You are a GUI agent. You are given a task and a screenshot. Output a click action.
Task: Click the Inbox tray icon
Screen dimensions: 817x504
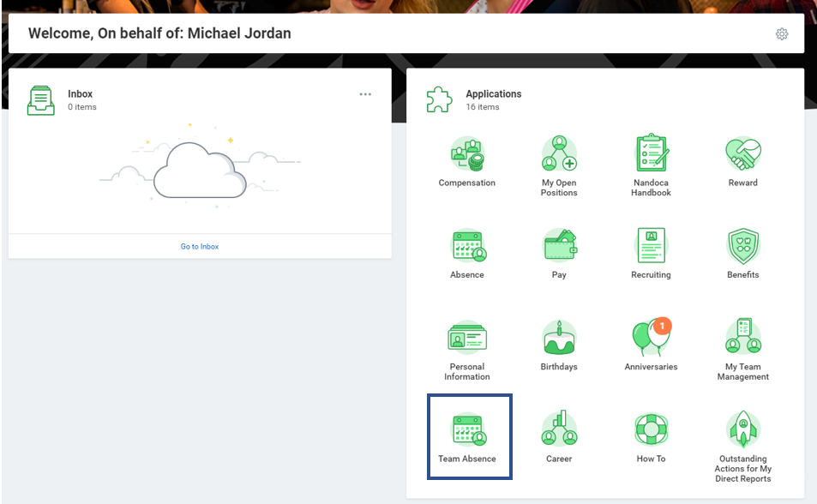[40, 100]
